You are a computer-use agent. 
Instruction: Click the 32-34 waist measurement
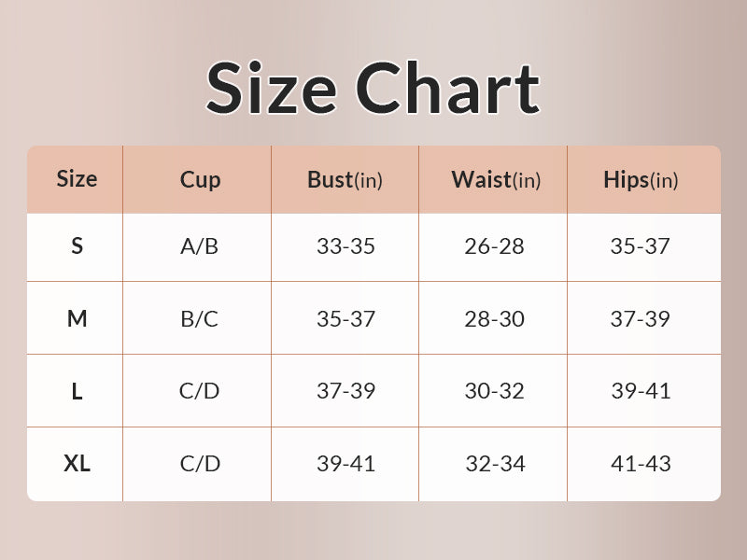(x=494, y=463)
